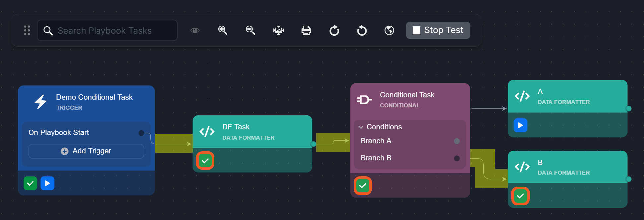Click the On Playbook Start output port
Viewport: 644px width, 220px height.
coord(141,133)
